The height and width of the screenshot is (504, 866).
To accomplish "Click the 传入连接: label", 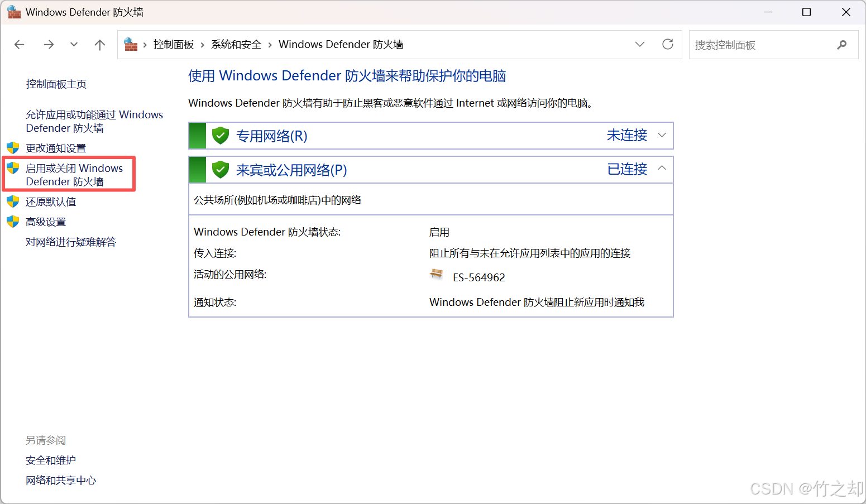I will point(215,253).
